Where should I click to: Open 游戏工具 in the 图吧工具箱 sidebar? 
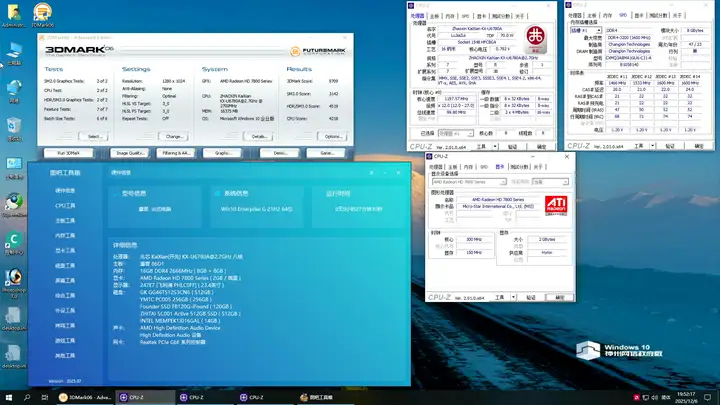point(65,341)
